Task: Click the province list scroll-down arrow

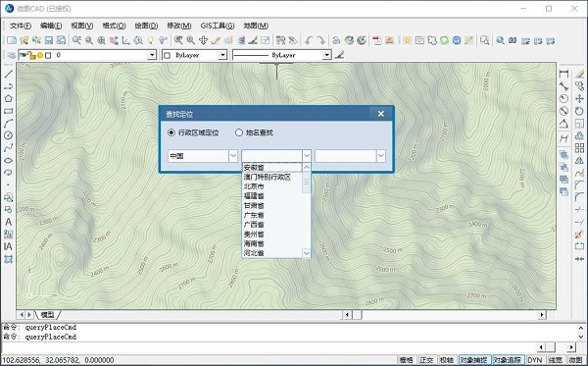Action: 307,253
